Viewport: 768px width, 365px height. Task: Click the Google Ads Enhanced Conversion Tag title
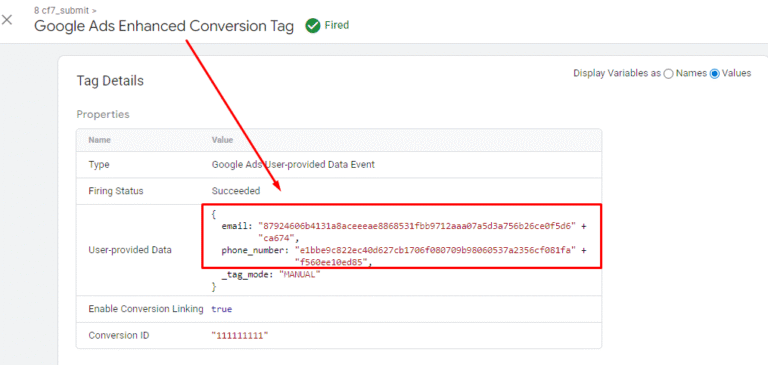pyautogui.click(x=164, y=26)
